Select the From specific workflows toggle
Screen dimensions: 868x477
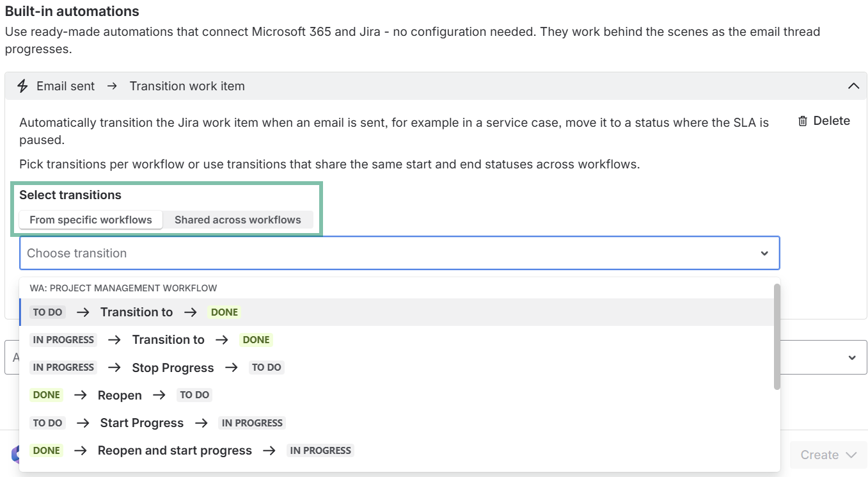coord(91,220)
